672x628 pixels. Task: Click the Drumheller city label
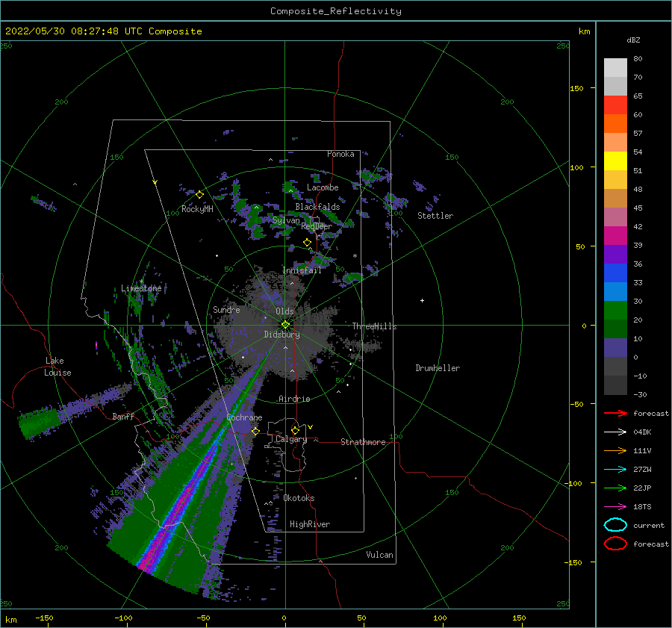438,368
